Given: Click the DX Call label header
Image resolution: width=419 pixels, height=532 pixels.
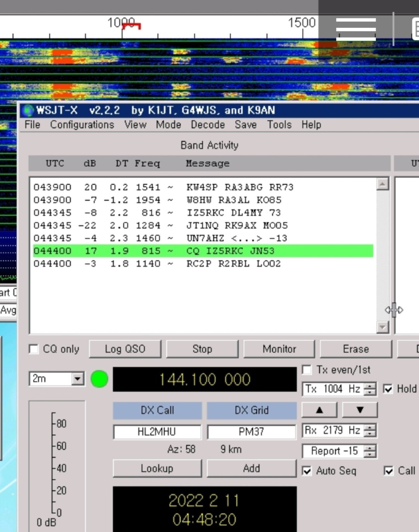Looking at the screenshot, I should tap(157, 410).
